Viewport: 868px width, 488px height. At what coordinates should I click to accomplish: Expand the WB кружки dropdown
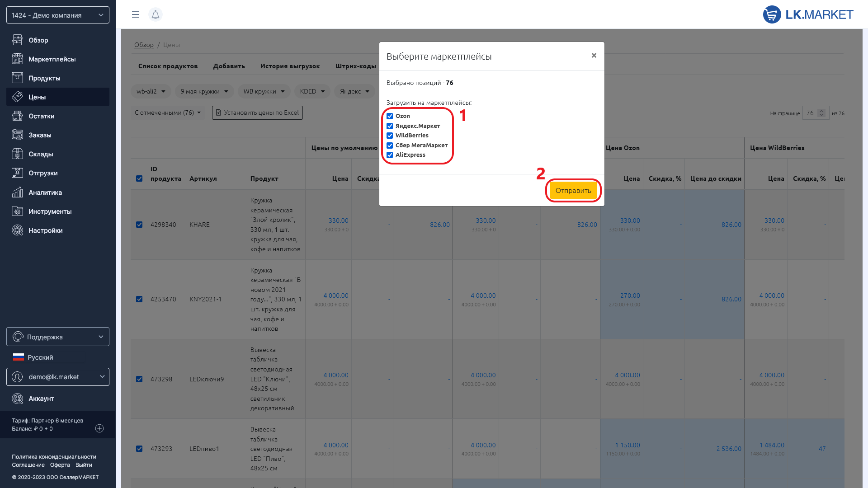click(x=264, y=91)
